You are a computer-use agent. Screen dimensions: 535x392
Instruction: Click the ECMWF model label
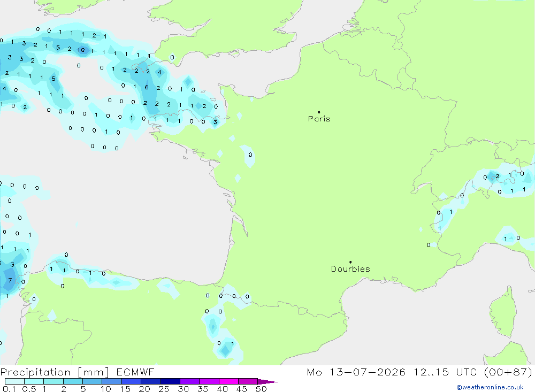135,372
